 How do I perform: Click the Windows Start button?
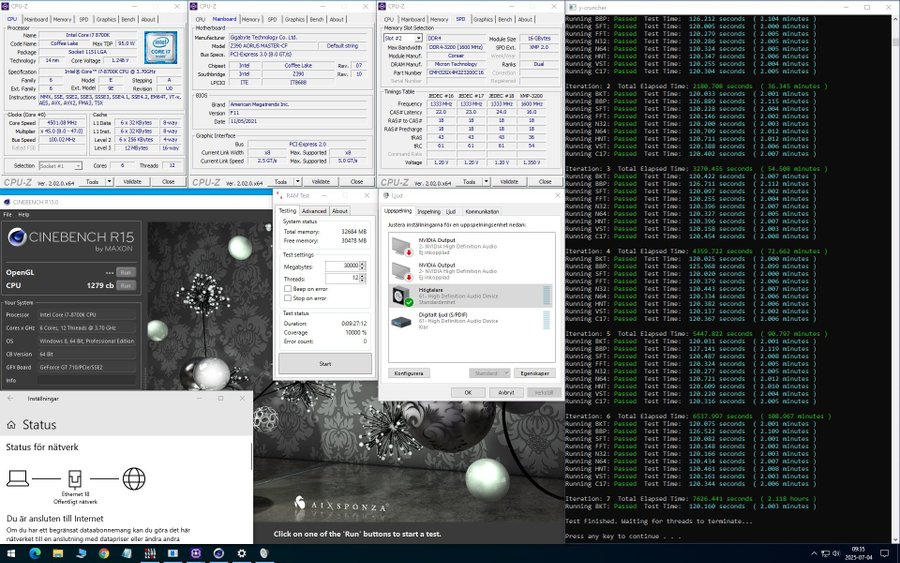click(10, 553)
